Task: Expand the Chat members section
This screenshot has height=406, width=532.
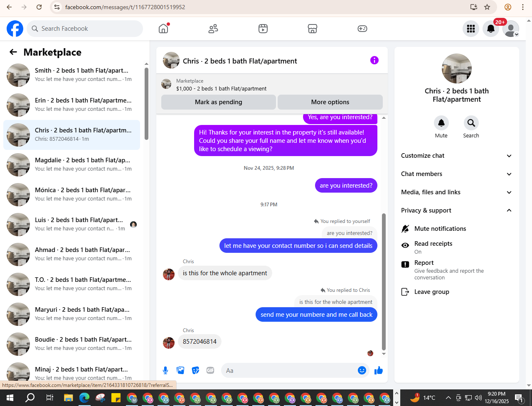Action: (456, 174)
